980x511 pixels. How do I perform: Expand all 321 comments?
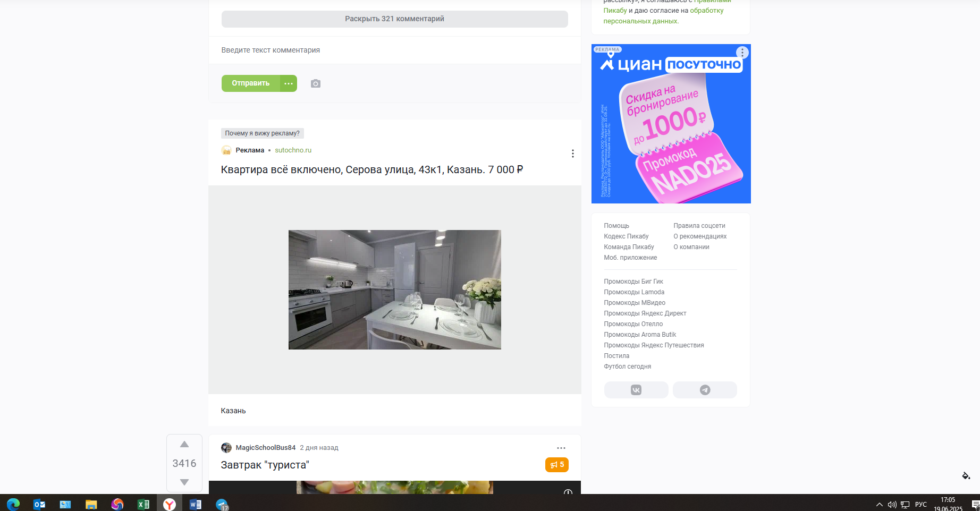394,19
